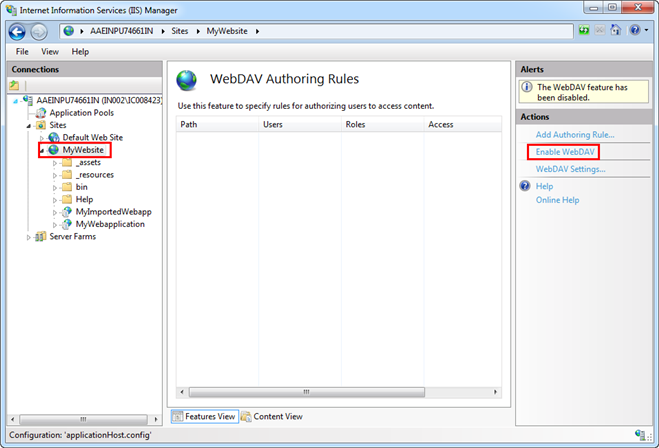The width and height of the screenshot is (659, 448).
Task: Open the Add Authoring Rule link
Action: pyautogui.click(x=575, y=134)
